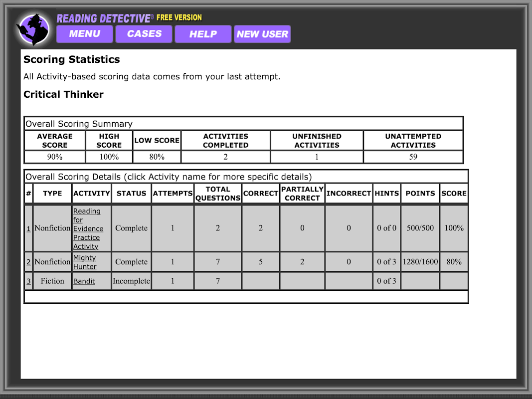The height and width of the screenshot is (399, 532).
Task: Click Mighty Hunter's 5 correct cell
Action: [261, 262]
